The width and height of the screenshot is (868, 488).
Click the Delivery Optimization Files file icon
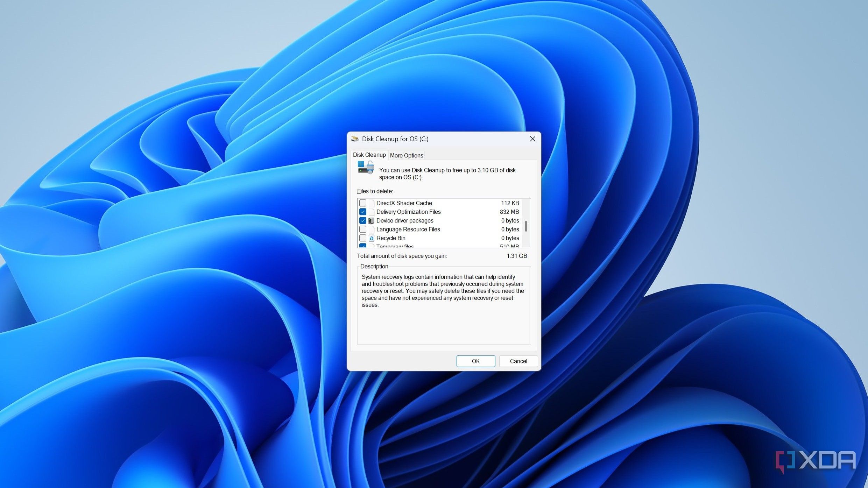372,212
